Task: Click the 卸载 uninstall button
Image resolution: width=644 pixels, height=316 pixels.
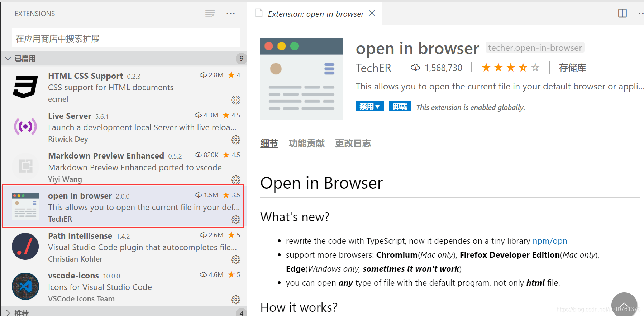Action: (400, 106)
